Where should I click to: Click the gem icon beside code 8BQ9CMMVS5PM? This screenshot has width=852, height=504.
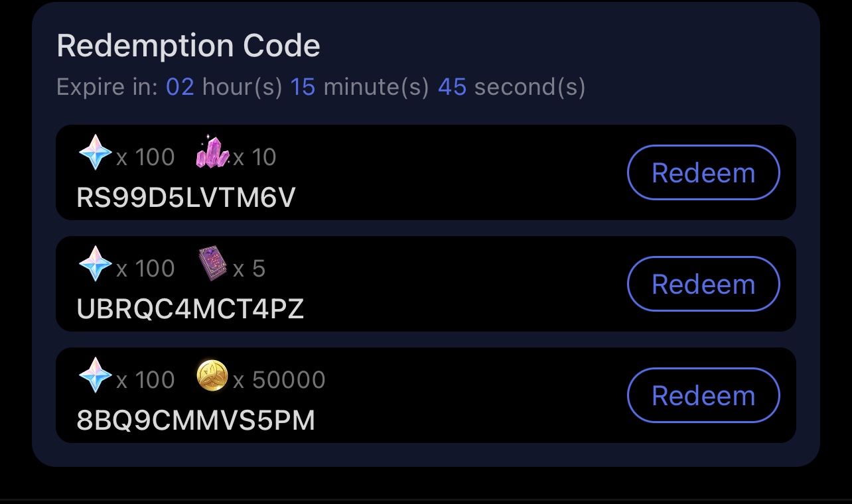95,375
